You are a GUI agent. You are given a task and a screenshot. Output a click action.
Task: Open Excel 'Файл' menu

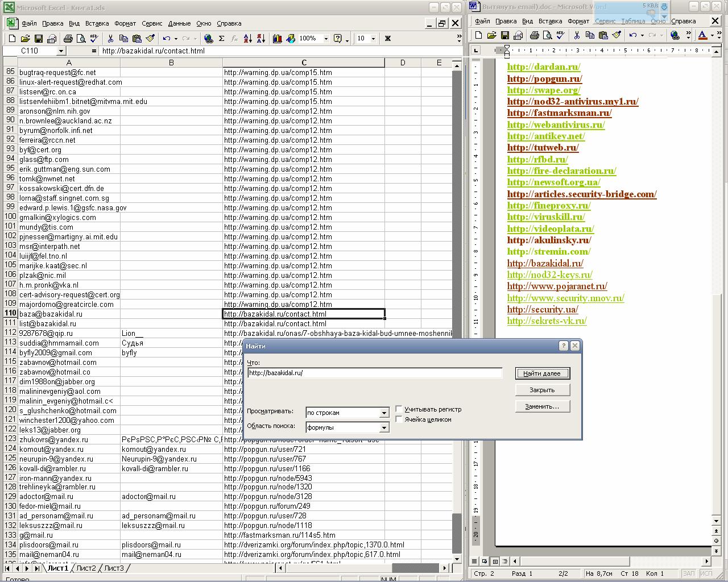pos(29,23)
